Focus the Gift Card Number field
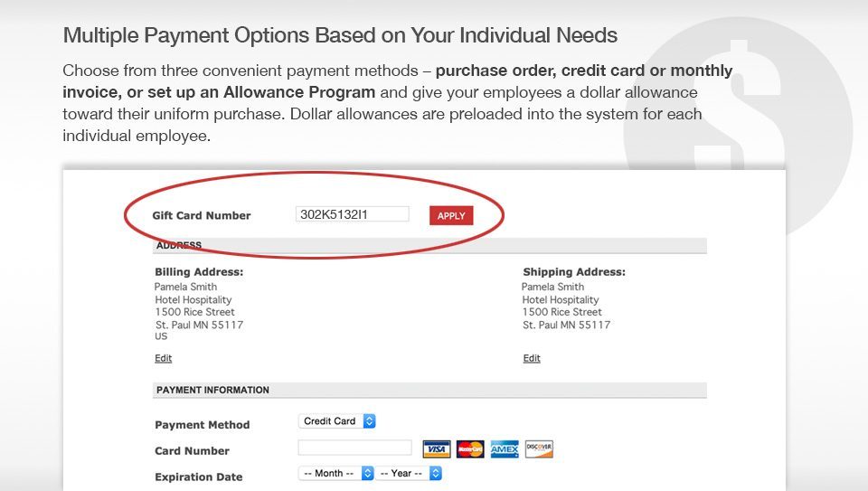The image size is (868, 491). coord(353,214)
